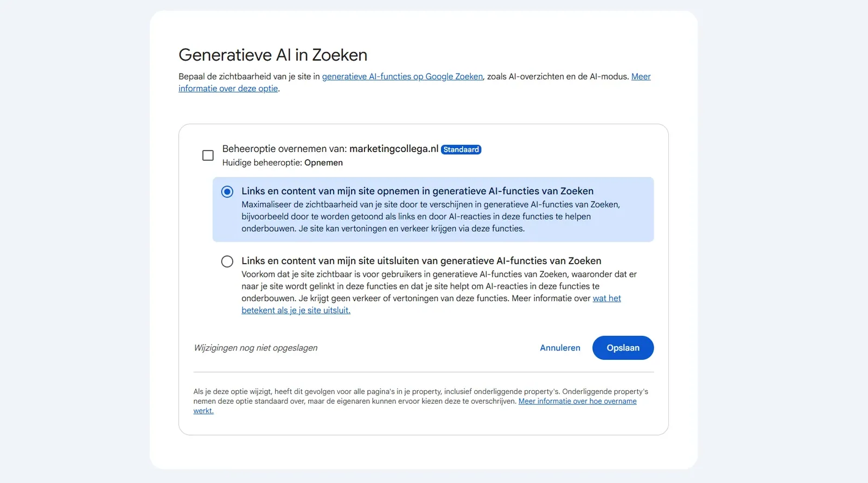Open the 'generatieve AI-functies op Google Zoeken' link

[403, 77]
